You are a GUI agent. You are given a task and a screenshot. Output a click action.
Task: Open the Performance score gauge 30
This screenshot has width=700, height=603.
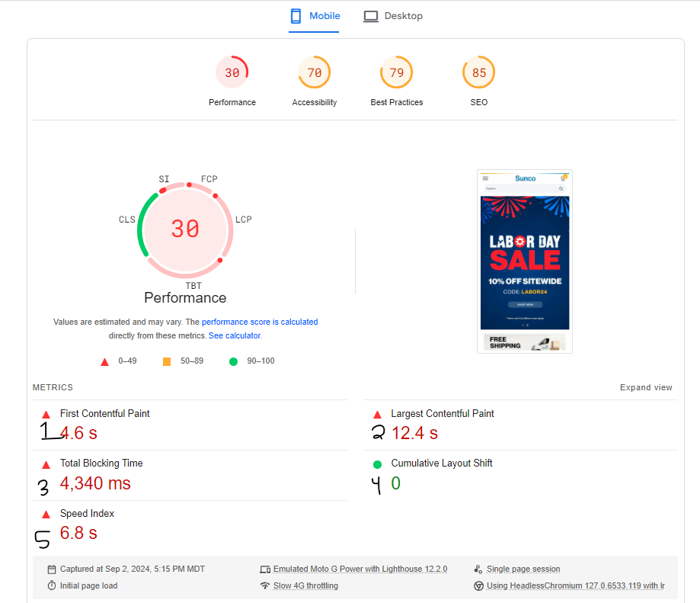point(232,72)
